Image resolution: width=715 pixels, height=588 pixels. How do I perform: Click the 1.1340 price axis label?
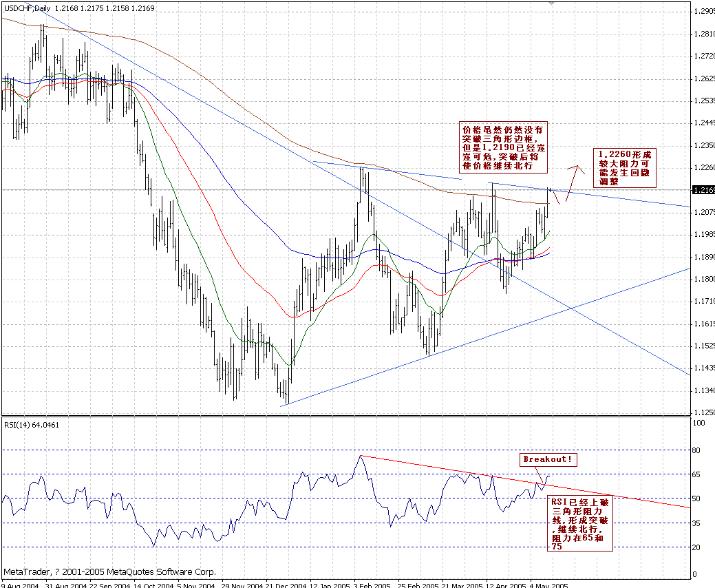pyautogui.click(x=704, y=390)
